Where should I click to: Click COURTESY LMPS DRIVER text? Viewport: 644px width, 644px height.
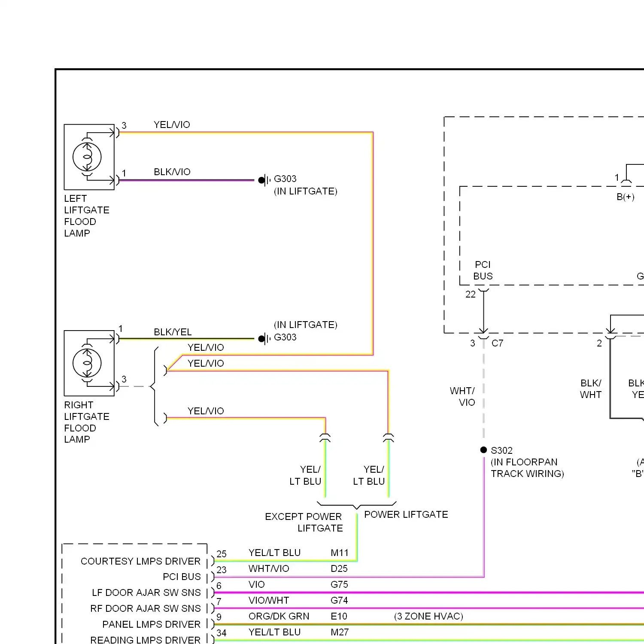(x=140, y=561)
